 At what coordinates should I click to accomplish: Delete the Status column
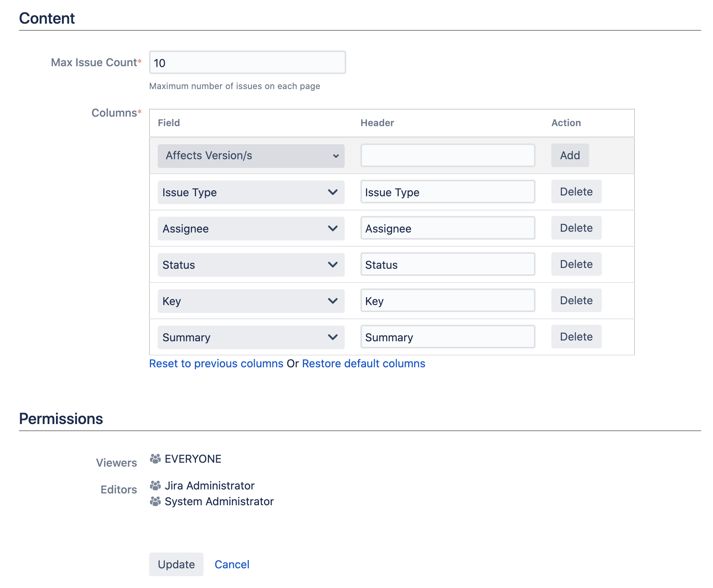click(576, 264)
